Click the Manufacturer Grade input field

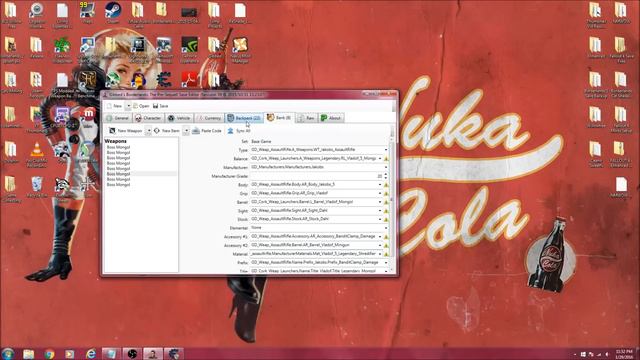tap(316, 176)
